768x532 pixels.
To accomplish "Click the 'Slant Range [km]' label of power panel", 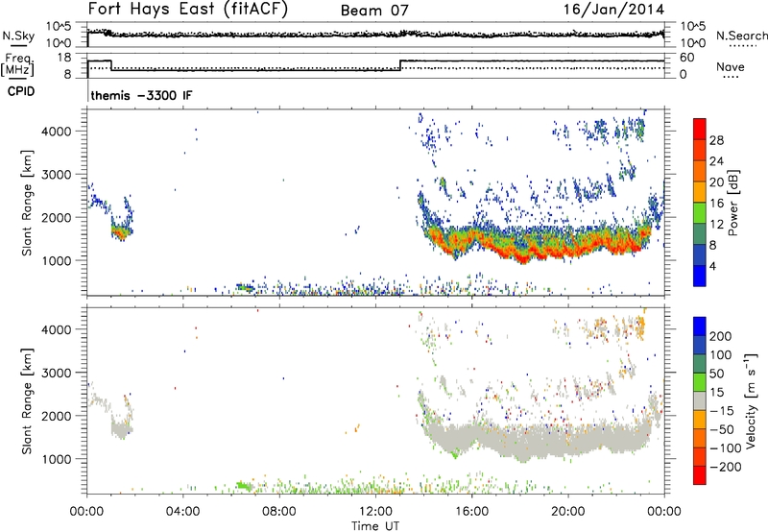I will [27, 203].
